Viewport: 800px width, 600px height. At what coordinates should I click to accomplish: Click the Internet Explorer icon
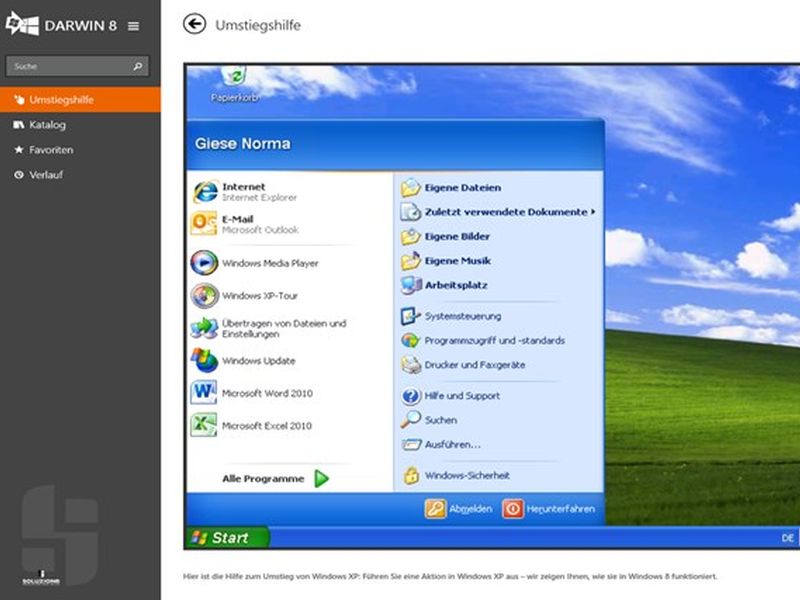(x=205, y=192)
